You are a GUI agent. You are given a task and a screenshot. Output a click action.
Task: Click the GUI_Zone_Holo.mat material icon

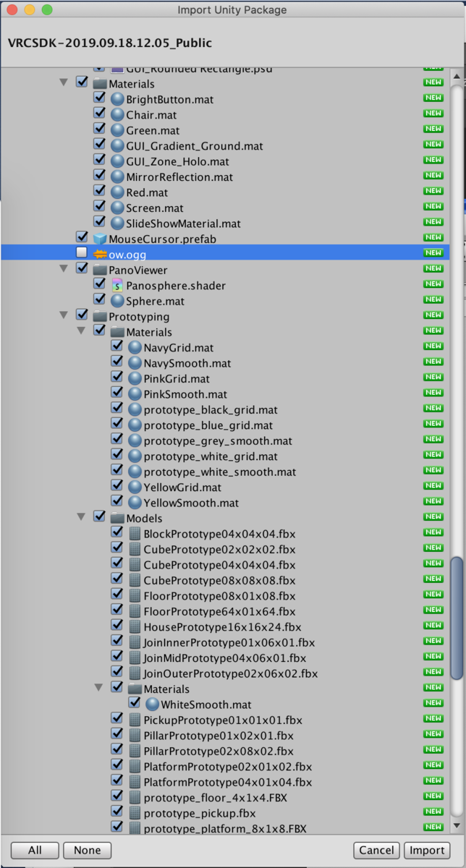(117, 161)
